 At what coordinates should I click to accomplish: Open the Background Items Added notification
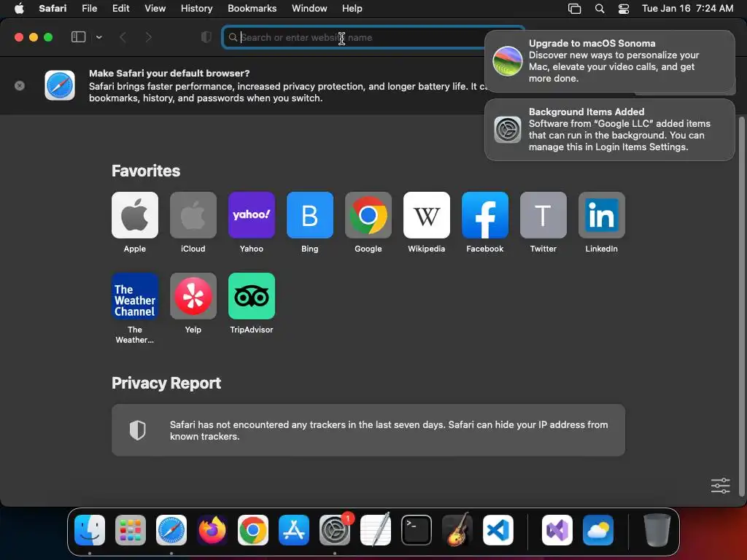(x=610, y=130)
